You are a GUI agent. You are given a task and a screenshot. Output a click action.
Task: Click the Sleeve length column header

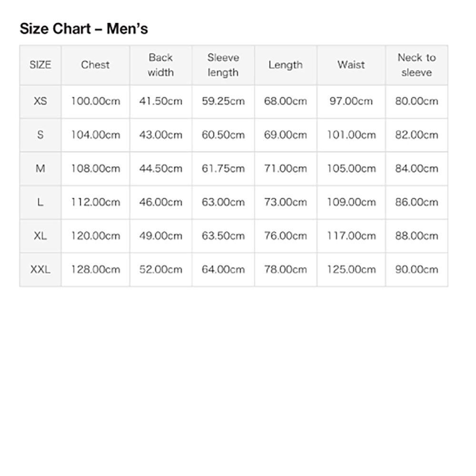(223, 65)
